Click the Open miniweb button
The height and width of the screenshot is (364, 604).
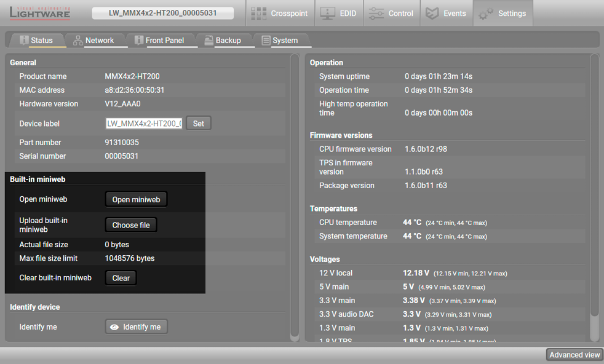click(136, 200)
